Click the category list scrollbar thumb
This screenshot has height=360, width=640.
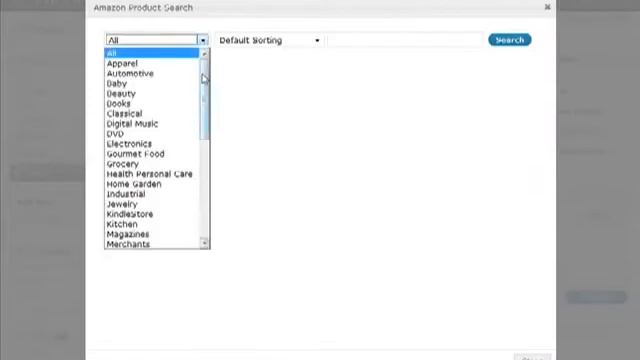(x=204, y=99)
